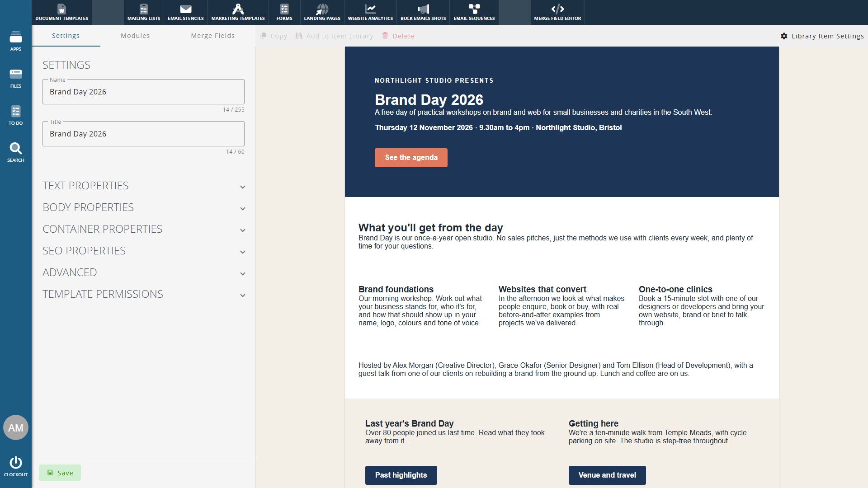
Task: Click the Copy toolbar button
Action: (x=274, y=36)
